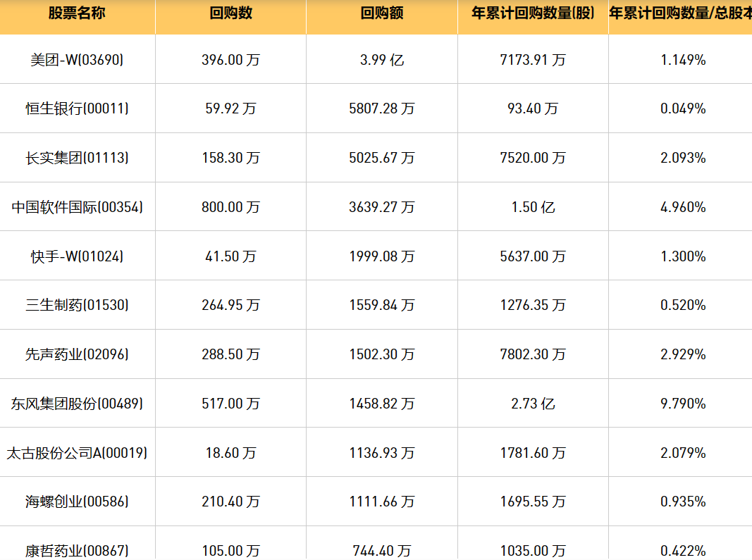Click the 800.00 万 buyback count cell
The width and height of the screenshot is (752, 560).
pyautogui.click(x=230, y=207)
